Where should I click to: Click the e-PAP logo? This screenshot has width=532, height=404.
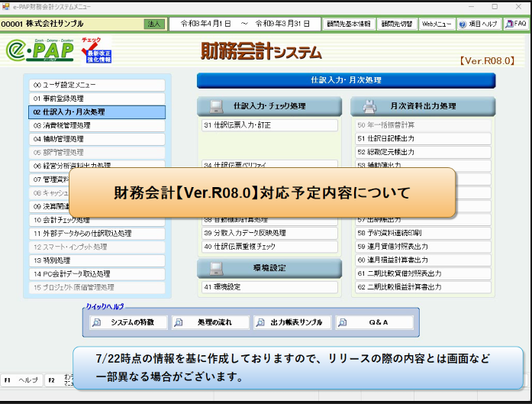(40, 50)
